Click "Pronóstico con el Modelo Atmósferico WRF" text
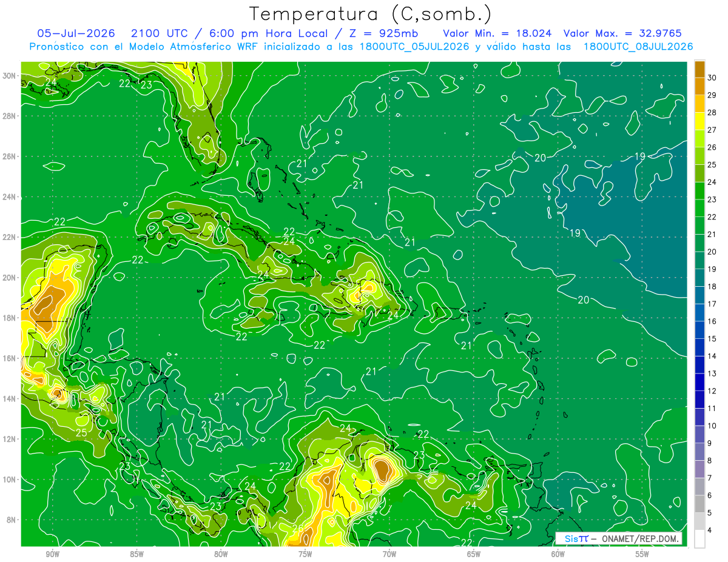This screenshot has width=728, height=562. tap(144, 47)
